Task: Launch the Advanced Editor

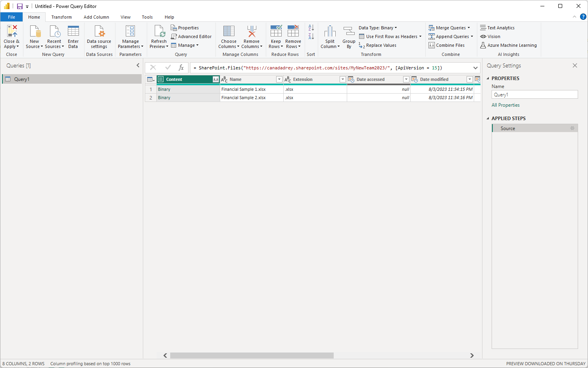Action: click(x=191, y=36)
